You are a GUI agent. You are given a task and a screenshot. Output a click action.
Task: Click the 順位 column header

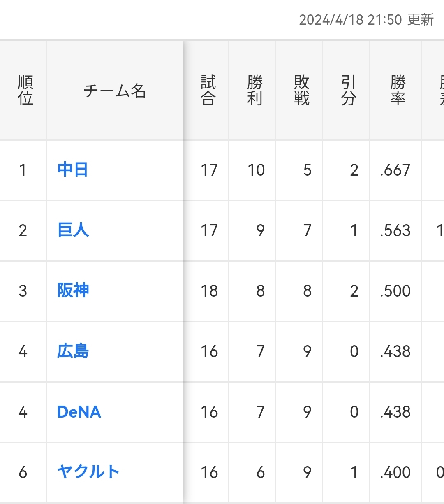click(25, 91)
